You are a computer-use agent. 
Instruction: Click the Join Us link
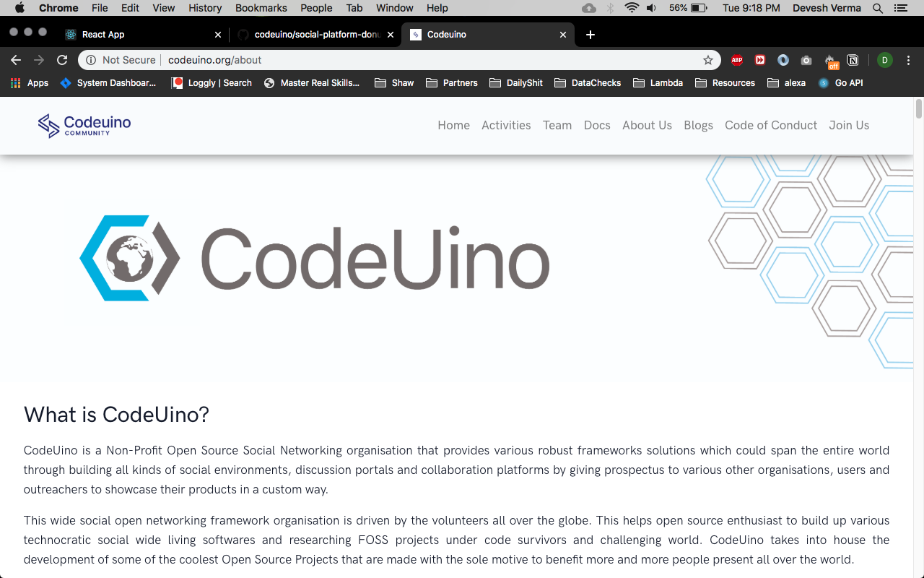849,125
